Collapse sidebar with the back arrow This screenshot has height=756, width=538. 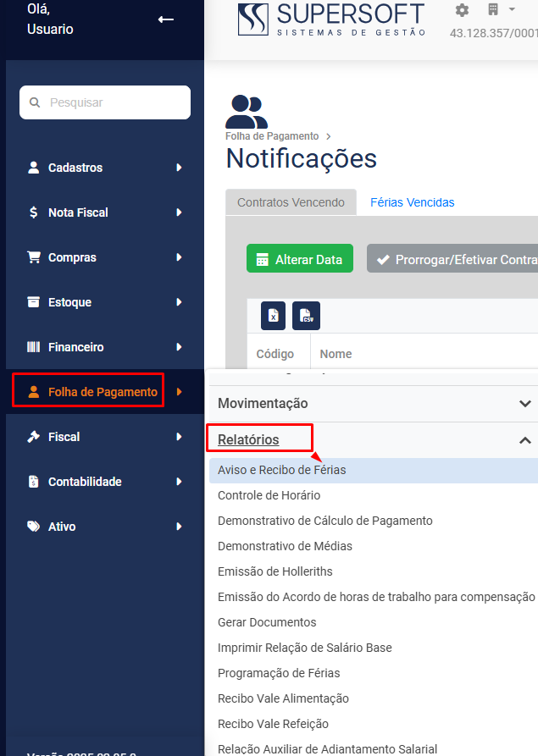(x=165, y=19)
